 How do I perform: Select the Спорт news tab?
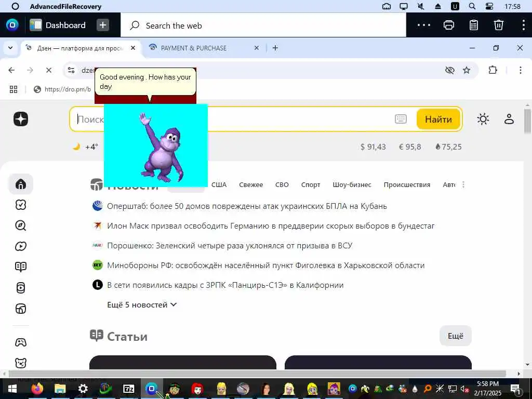[311, 184]
